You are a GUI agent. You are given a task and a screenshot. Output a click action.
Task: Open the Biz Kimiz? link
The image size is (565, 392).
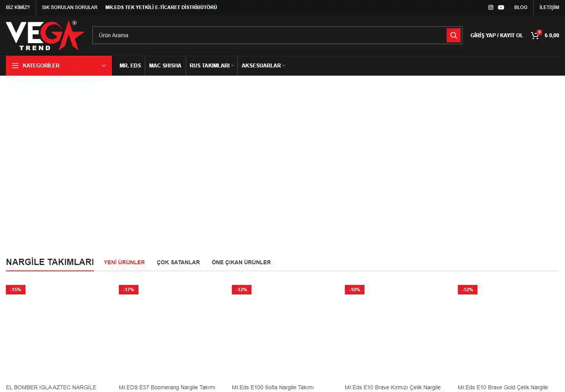pos(18,7)
